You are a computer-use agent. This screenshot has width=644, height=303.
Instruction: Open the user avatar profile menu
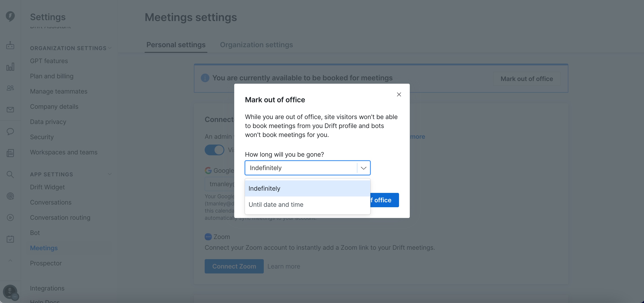click(10, 292)
